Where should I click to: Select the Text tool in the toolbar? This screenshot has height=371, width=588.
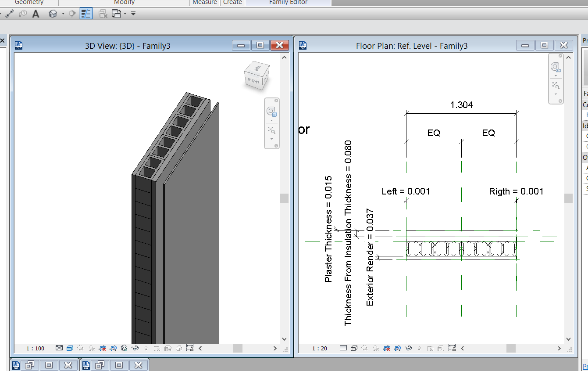(36, 14)
